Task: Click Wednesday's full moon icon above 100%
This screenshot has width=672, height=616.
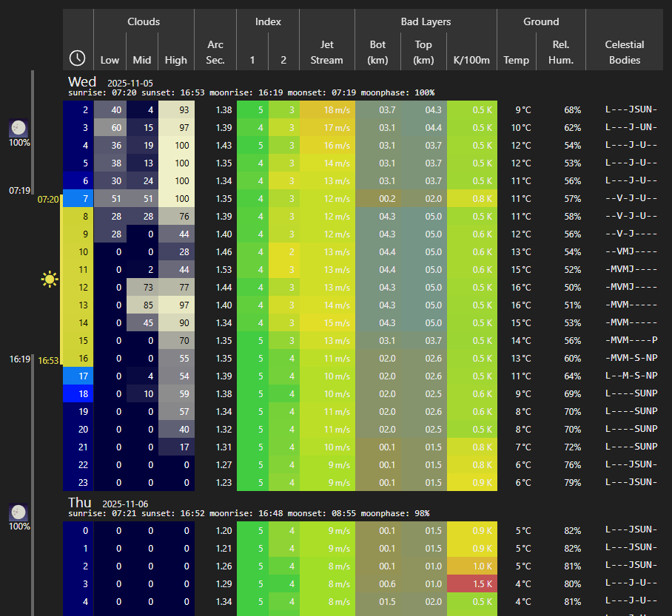Action: pos(19,128)
